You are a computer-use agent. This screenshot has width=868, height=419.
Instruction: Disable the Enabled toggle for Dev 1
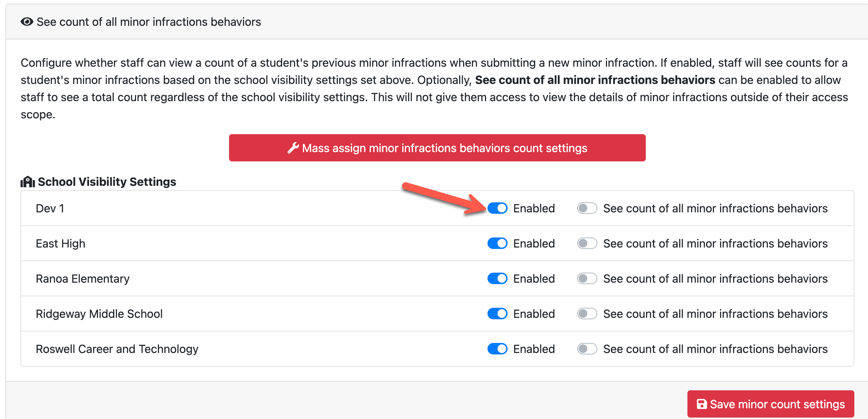tap(497, 208)
